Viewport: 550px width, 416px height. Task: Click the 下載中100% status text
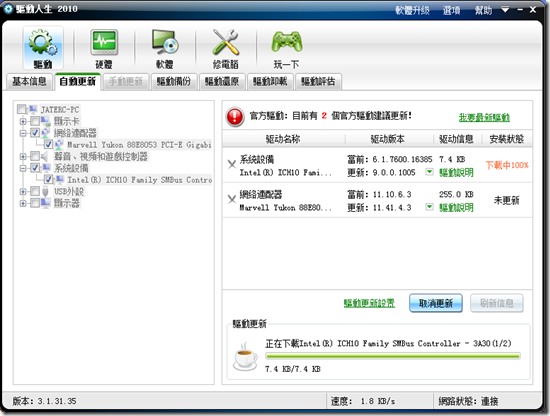[x=507, y=165]
